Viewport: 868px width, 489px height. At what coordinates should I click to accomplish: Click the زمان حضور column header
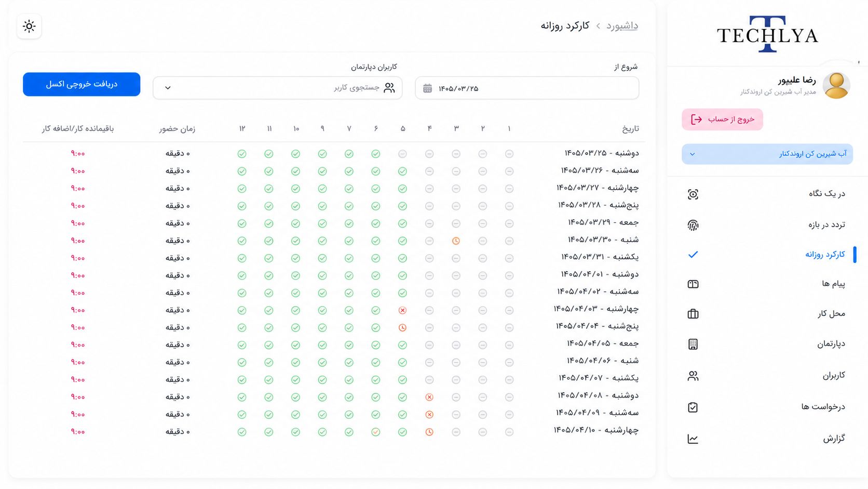coord(177,128)
